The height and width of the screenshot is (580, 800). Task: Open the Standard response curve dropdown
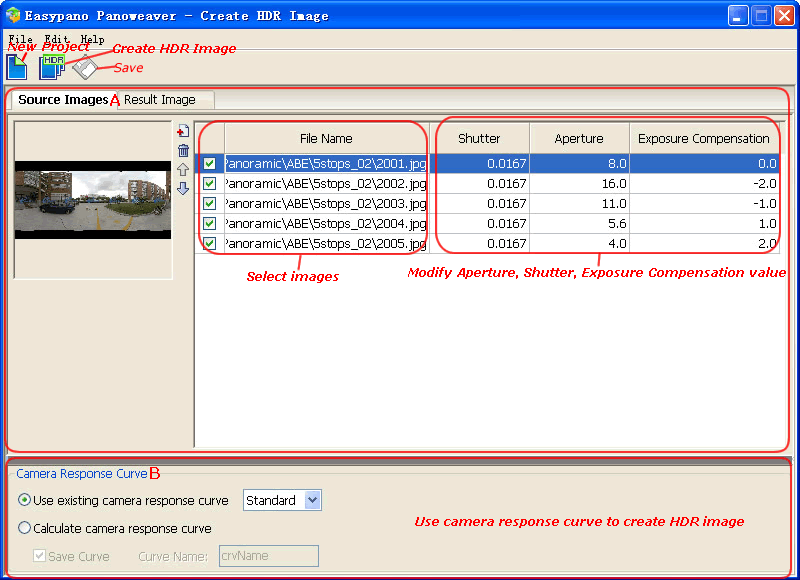(312, 500)
